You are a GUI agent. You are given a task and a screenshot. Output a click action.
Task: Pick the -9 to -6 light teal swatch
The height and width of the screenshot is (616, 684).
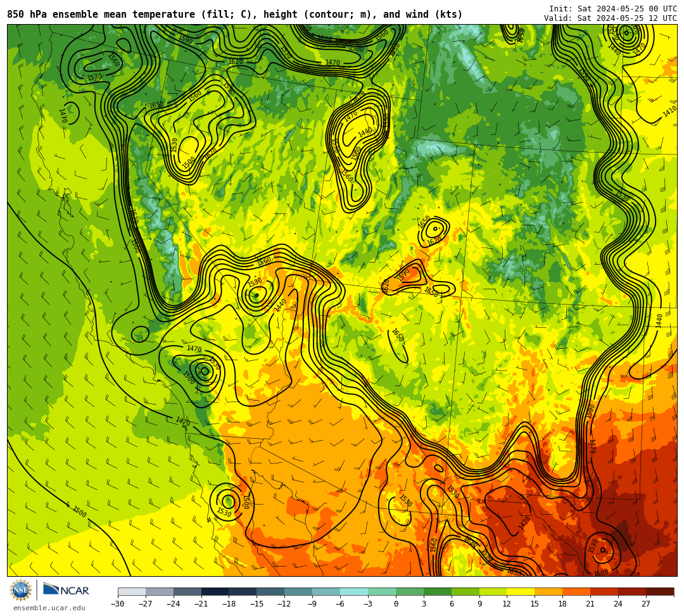(326, 591)
